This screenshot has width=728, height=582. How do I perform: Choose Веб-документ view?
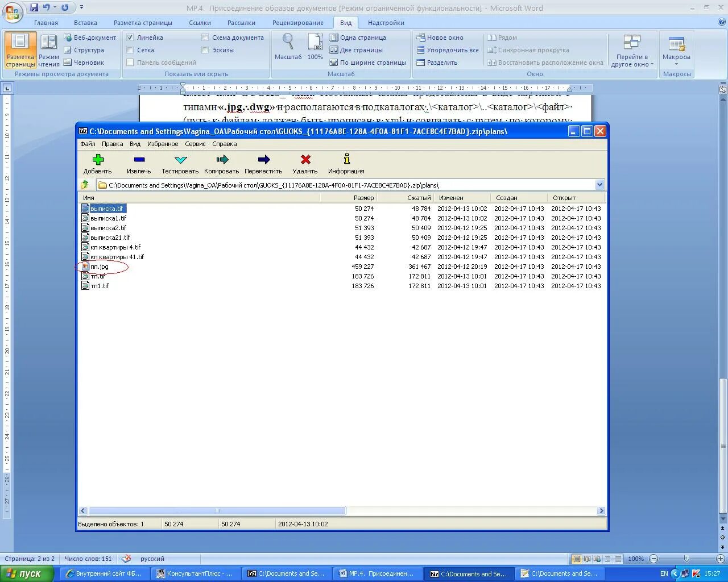[90, 38]
